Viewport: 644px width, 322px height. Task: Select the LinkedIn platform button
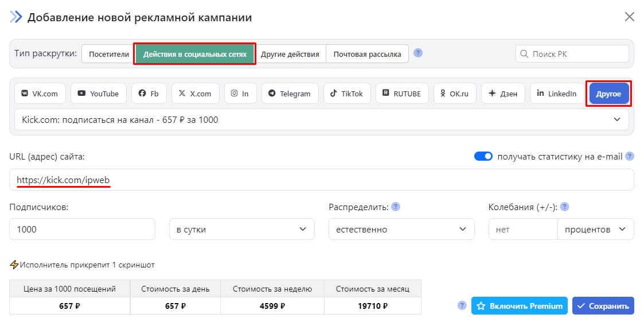pos(556,94)
